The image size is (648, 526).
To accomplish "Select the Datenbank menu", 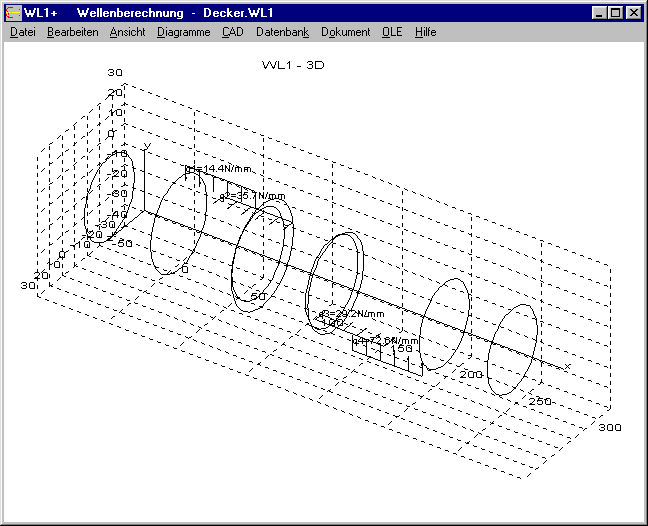I will (x=282, y=32).
